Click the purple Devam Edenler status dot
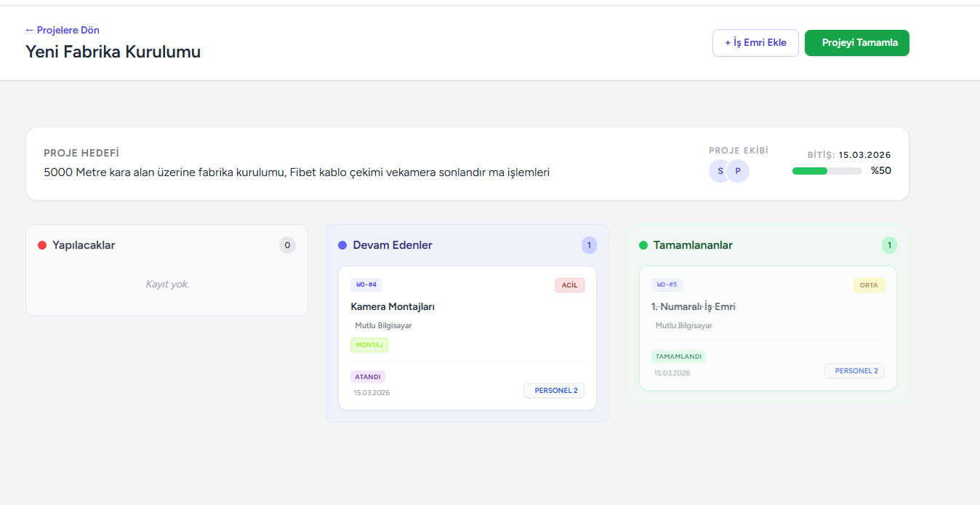Viewport: 980px width, 505px height. pos(342,245)
